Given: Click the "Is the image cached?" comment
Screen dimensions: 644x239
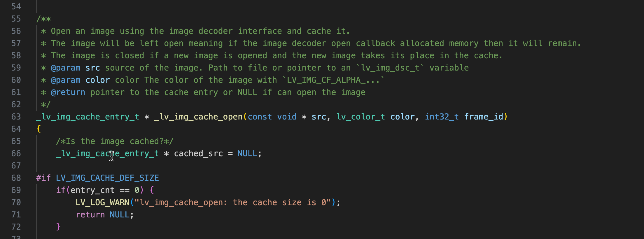Looking at the screenshot, I should click(115, 141).
